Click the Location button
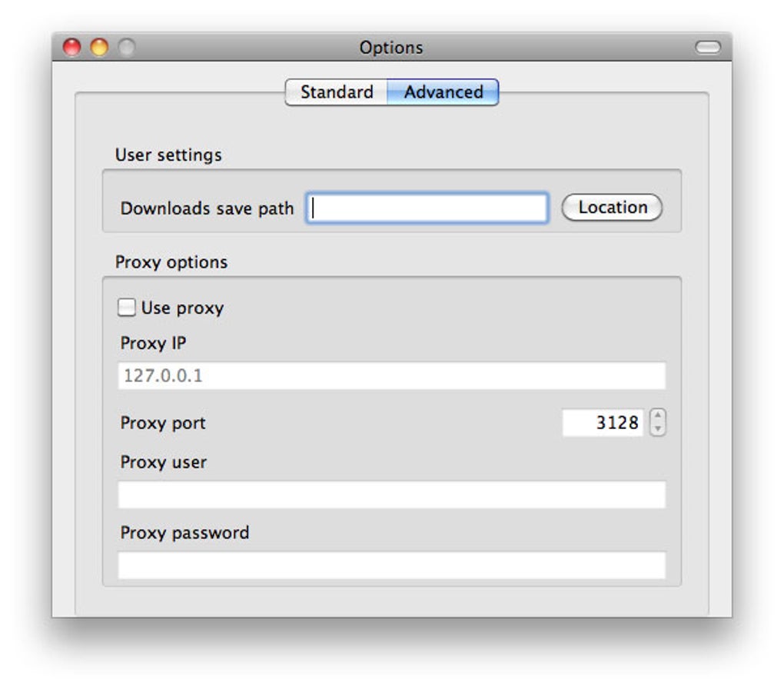 tap(611, 207)
